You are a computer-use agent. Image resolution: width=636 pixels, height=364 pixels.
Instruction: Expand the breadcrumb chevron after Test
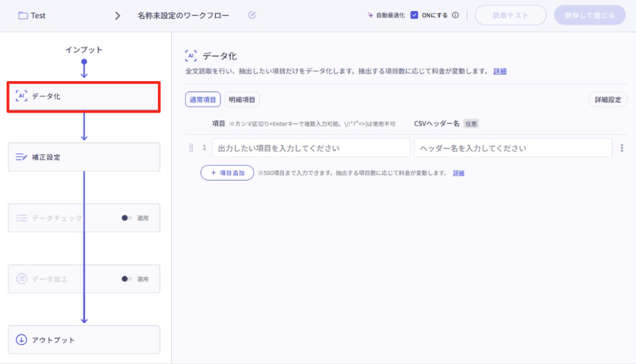pos(118,15)
